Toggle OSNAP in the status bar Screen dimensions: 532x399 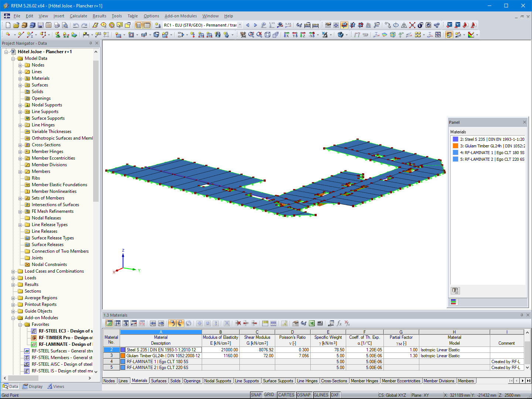[x=304, y=395]
